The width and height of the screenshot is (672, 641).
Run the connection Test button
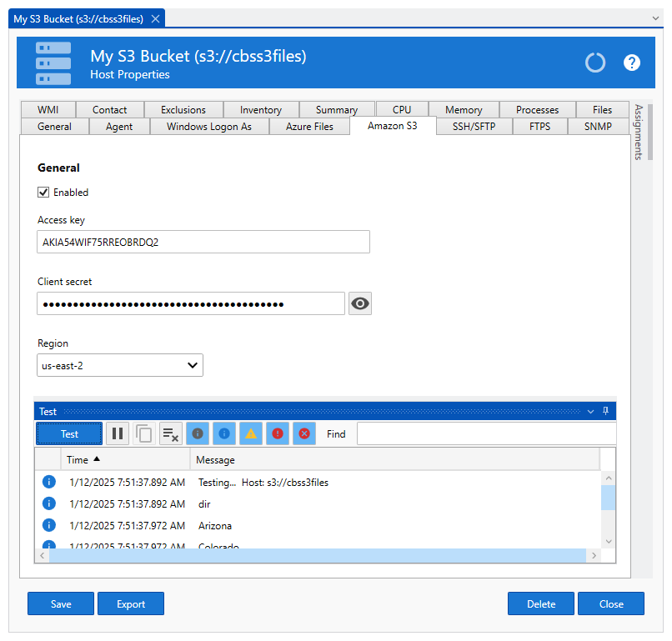click(x=69, y=433)
